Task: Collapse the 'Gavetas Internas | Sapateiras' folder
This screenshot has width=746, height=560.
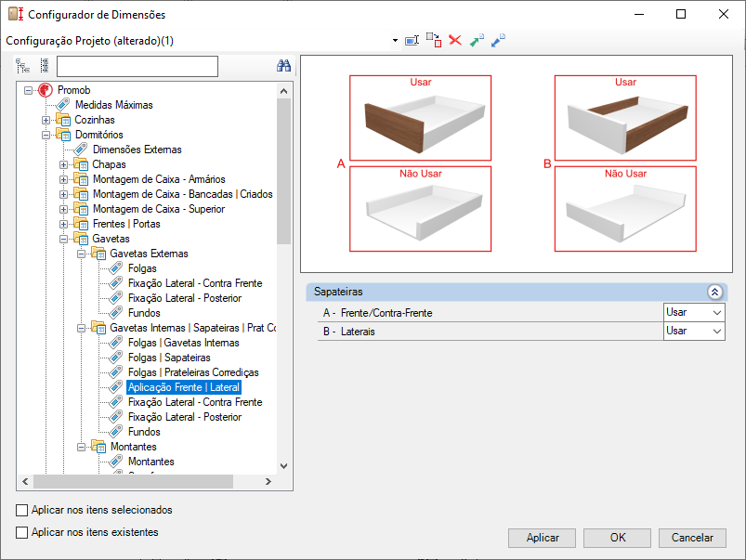Action: pos(82,328)
